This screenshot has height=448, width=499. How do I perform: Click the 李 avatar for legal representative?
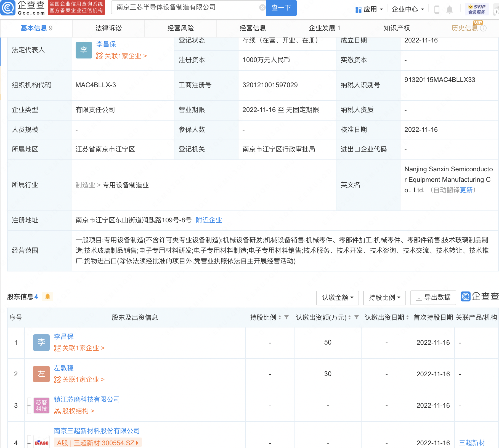point(84,50)
